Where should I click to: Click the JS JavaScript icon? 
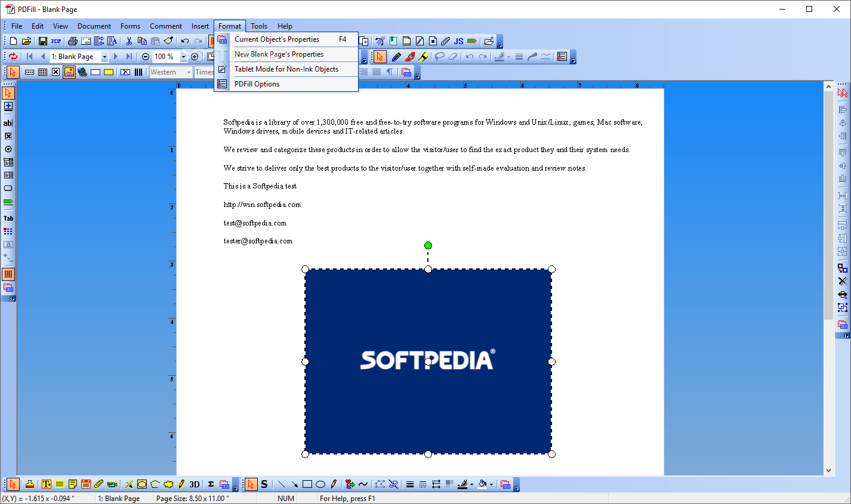(458, 41)
